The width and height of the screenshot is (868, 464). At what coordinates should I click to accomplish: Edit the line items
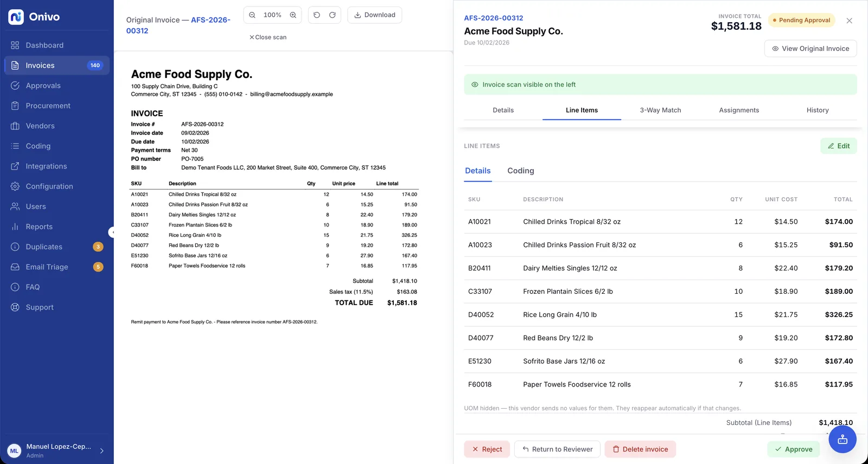[839, 146]
